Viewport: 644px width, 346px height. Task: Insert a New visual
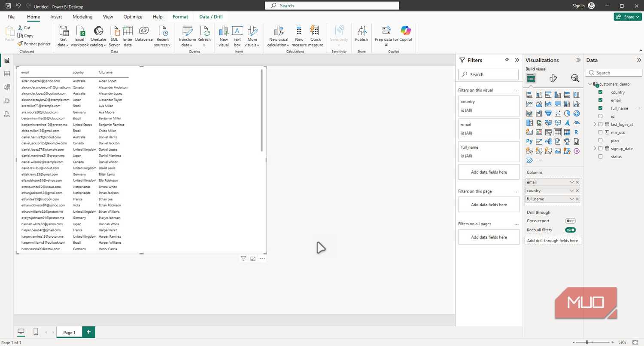pyautogui.click(x=224, y=36)
